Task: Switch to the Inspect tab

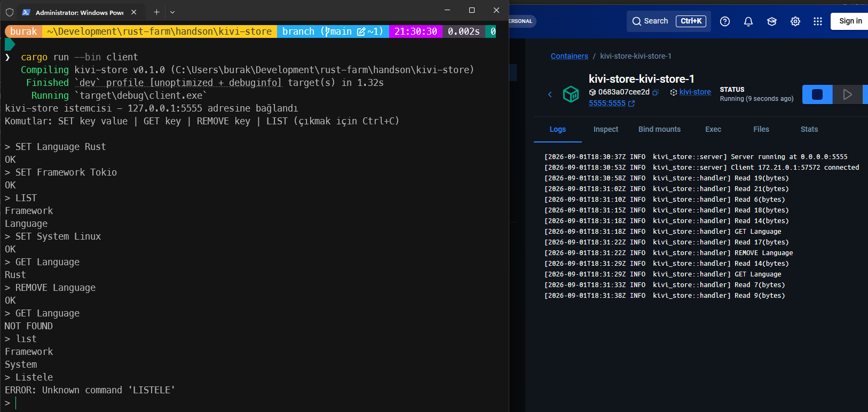Action: pyautogui.click(x=606, y=129)
